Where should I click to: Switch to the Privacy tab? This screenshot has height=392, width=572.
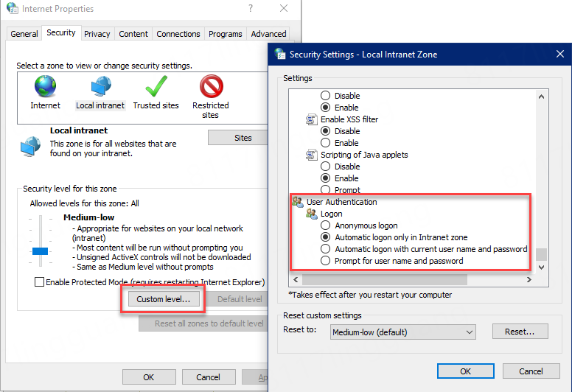[97, 34]
